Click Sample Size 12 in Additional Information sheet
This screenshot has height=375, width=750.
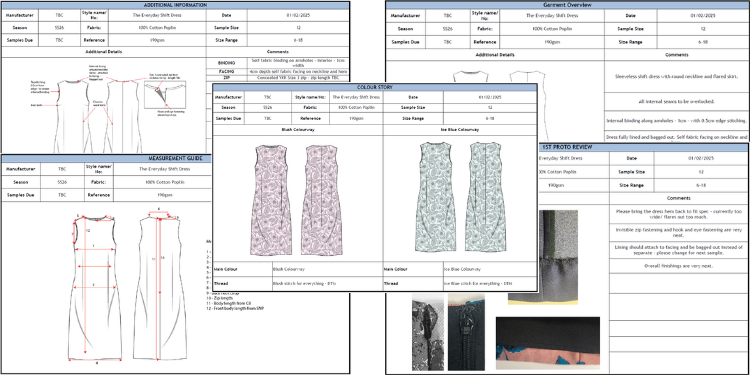click(x=298, y=28)
